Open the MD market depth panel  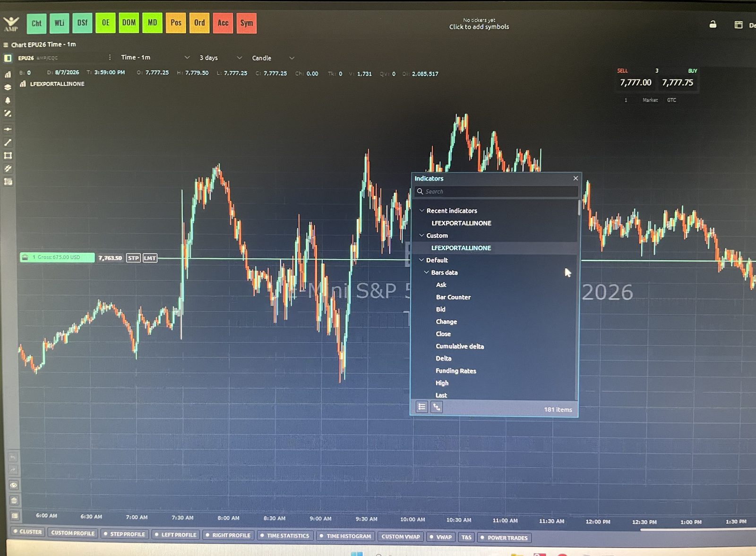[152, 23]
